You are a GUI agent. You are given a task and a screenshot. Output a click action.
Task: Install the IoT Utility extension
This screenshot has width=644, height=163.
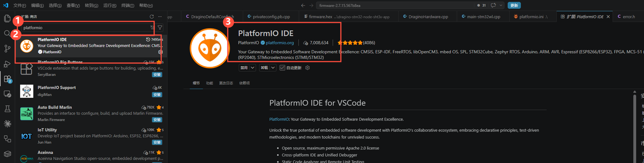pyautogui.click(x=157, y=142)
